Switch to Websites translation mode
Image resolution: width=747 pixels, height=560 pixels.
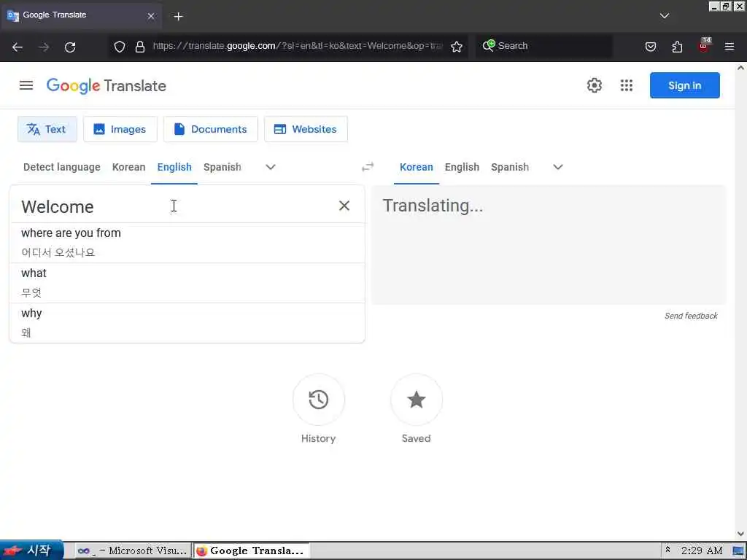pyautogui.click(x=306, y=129)
